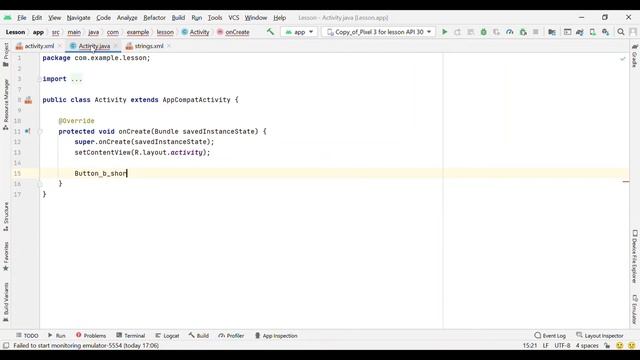Click the Run with Coverage icon
This screenshot has width=640, height=360.
pyautogui.click(x=496, y=32)
